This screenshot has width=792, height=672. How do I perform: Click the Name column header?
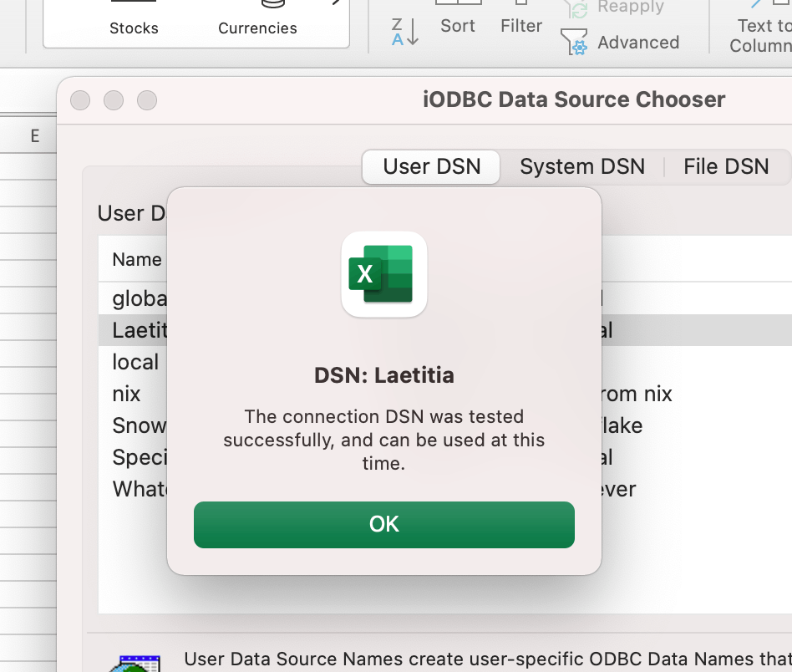[137, 259]
